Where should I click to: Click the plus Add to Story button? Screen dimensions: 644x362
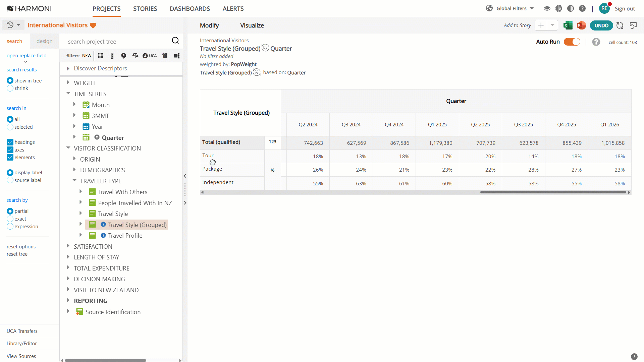point(541,25)
